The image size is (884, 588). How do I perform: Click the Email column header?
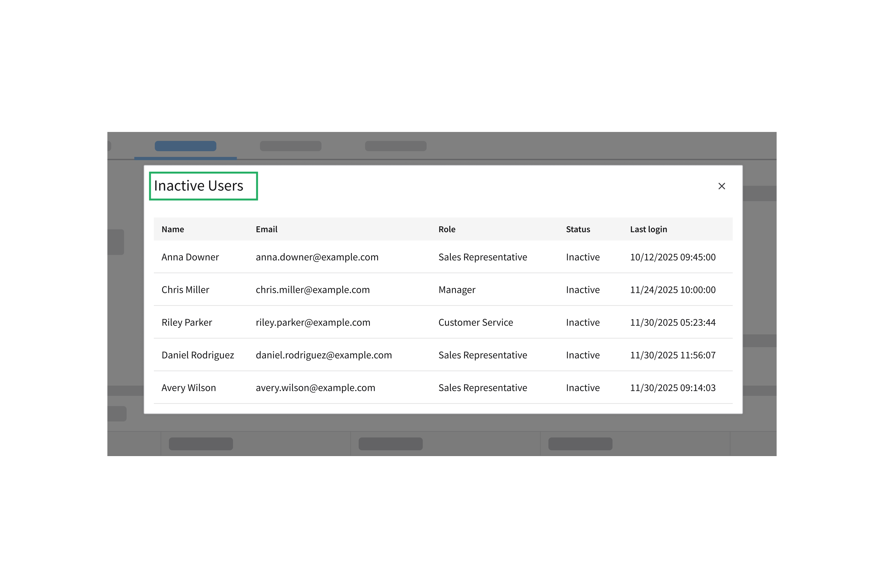tap(266, 229)
